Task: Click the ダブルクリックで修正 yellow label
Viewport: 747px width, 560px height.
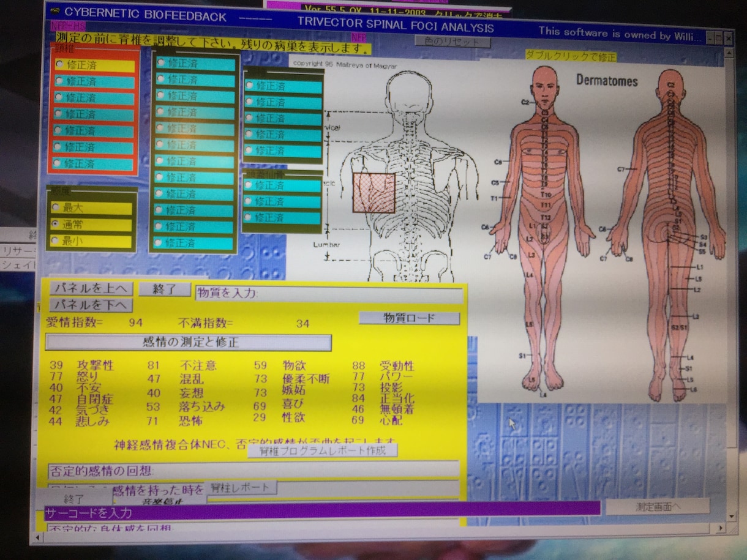Action: click(x=571, y=56)
